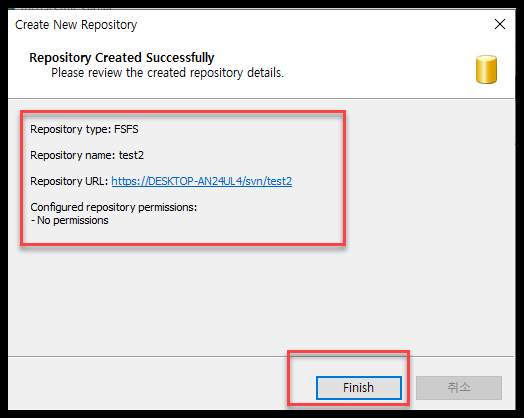
Task: Click the 'Configured repository permissions:' label
Action: coord(114,207)
